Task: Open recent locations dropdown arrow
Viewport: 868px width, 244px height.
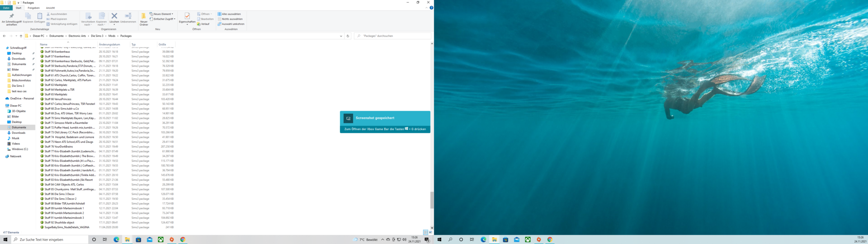Action: [x=16, y=36]
